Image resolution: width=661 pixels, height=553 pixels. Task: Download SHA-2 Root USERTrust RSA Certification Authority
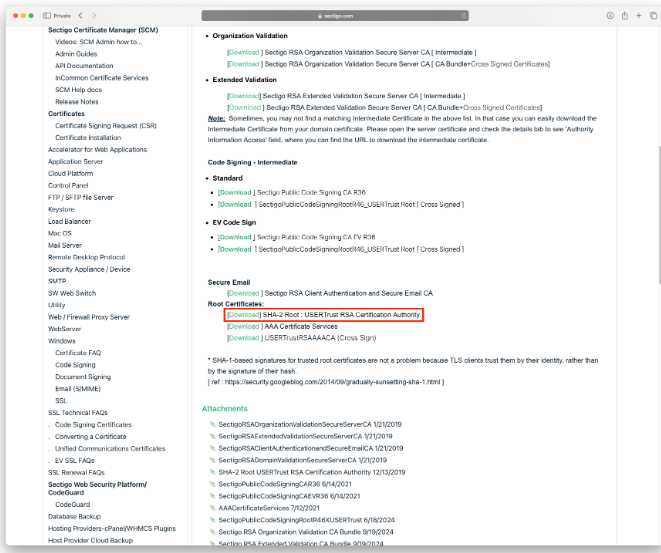[244, 315]
